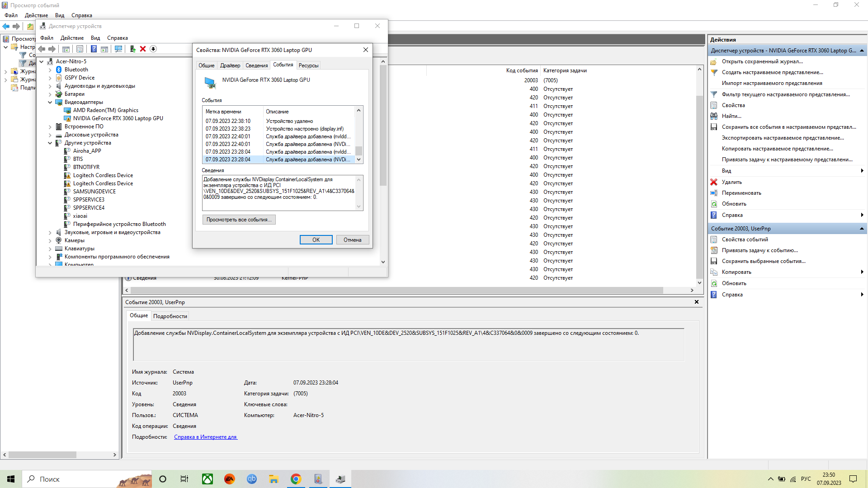Click Device Manager forward arrow icon
Image resolution: width=868 pixels, height=488 pixels.
[52, 49]
